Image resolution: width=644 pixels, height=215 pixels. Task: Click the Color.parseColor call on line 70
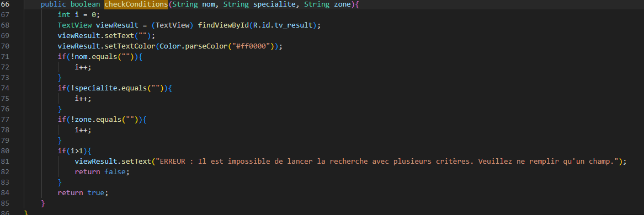point(196,46)
